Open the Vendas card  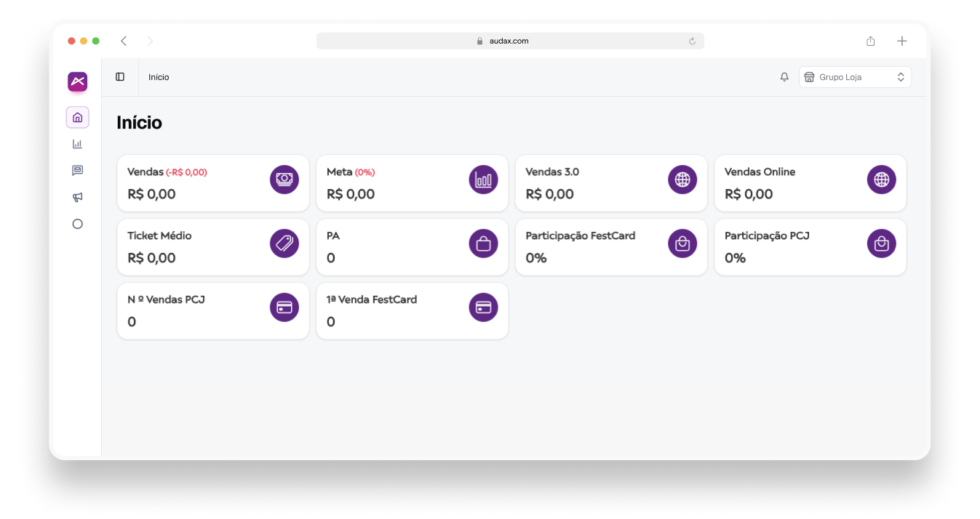(212, 183)
